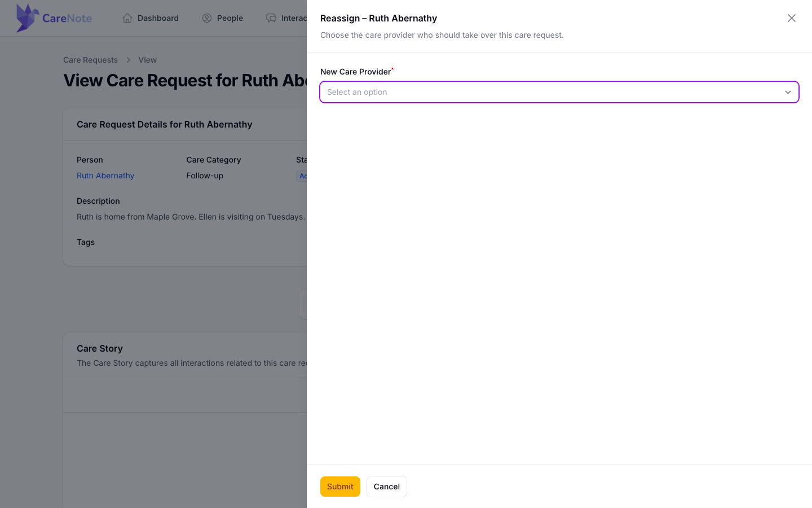Click the Interactions chat icon
Screen dimensions: 812x508
coord(271,18)
